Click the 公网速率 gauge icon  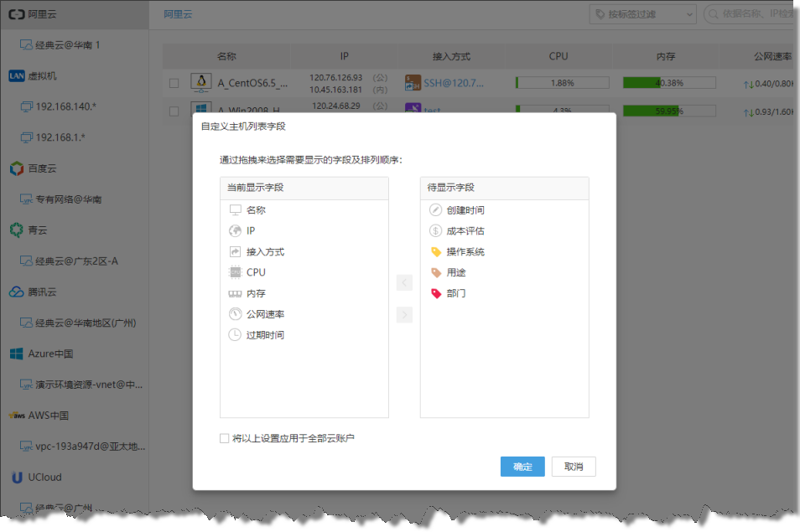pos(235,314)
